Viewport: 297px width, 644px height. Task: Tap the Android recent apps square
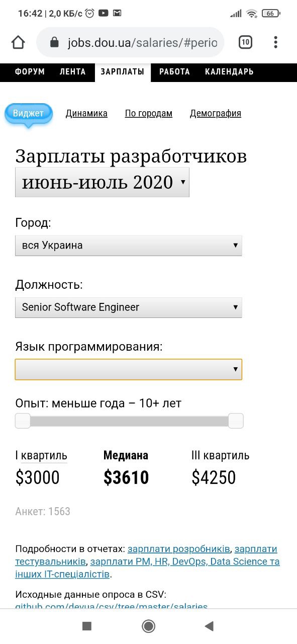(x=87, y=626)
